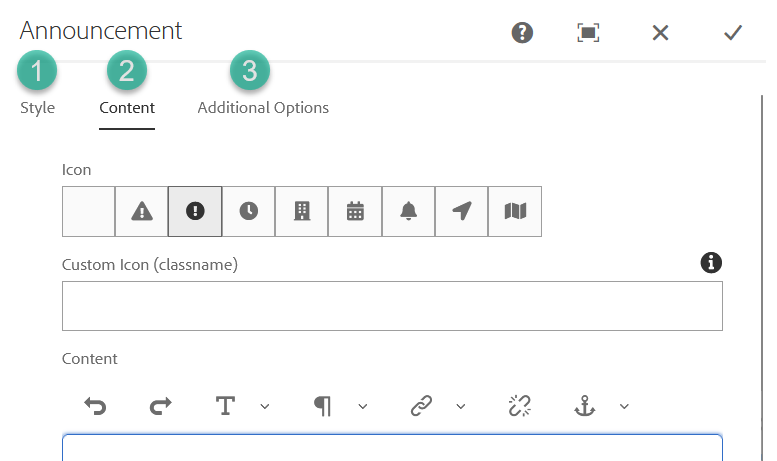Screen dimensions: 777x461
Task: Choose the bell icon option
Action: coord(408,211)
